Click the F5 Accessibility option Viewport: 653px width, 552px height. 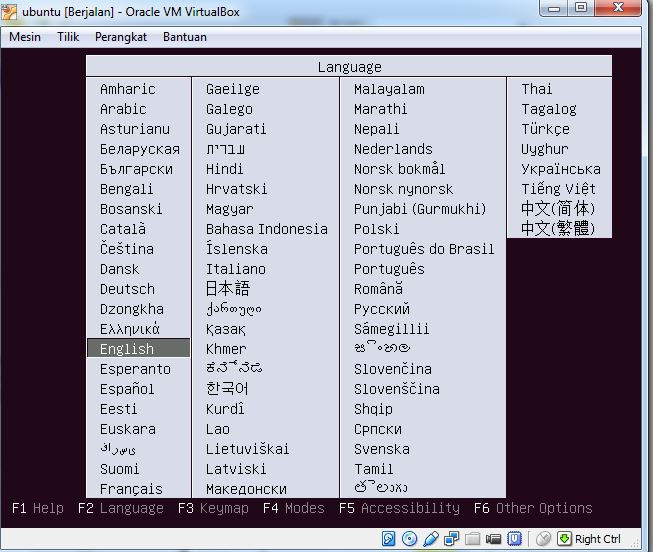[x=399, y=508]
